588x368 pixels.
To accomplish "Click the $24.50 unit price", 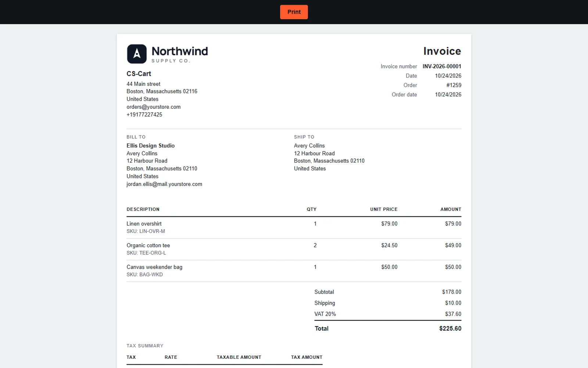I will tap(389, 245).
